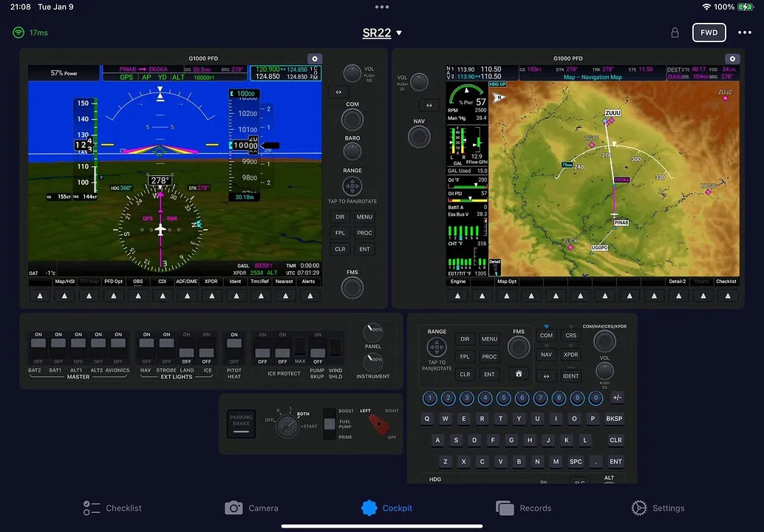The height and width of the screenshot is (532, 764).
Task: Tap the keypad RANGE joystick
Action: (437, 347)
